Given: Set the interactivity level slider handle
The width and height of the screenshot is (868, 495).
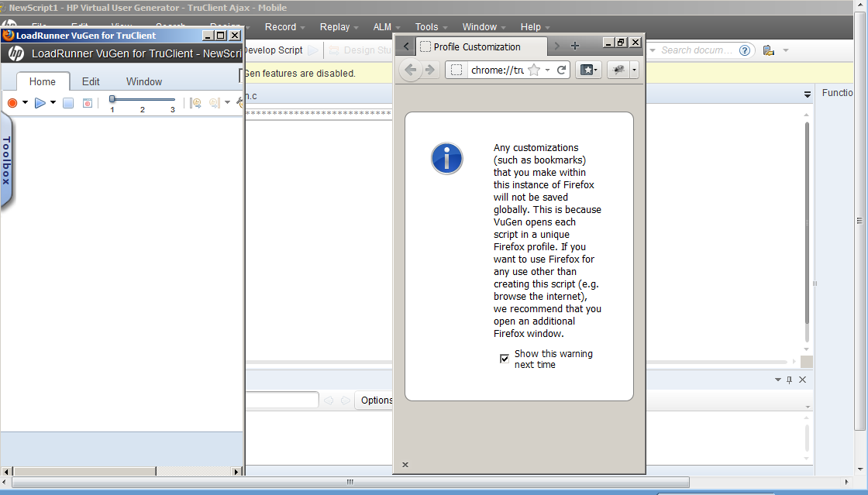Looking at the screenshot, I should (x=112, y=99).
